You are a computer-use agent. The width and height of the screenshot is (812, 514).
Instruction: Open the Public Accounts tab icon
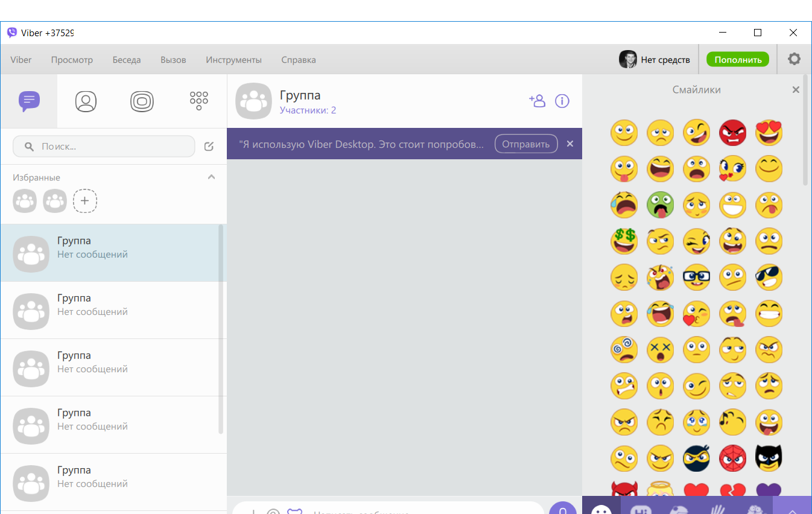(x=142, y=101)
